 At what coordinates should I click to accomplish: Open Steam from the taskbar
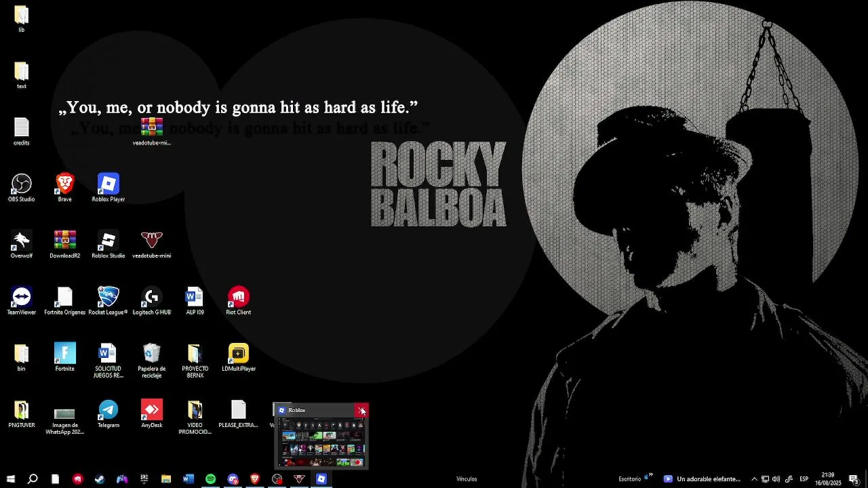(x=100, y=479)
